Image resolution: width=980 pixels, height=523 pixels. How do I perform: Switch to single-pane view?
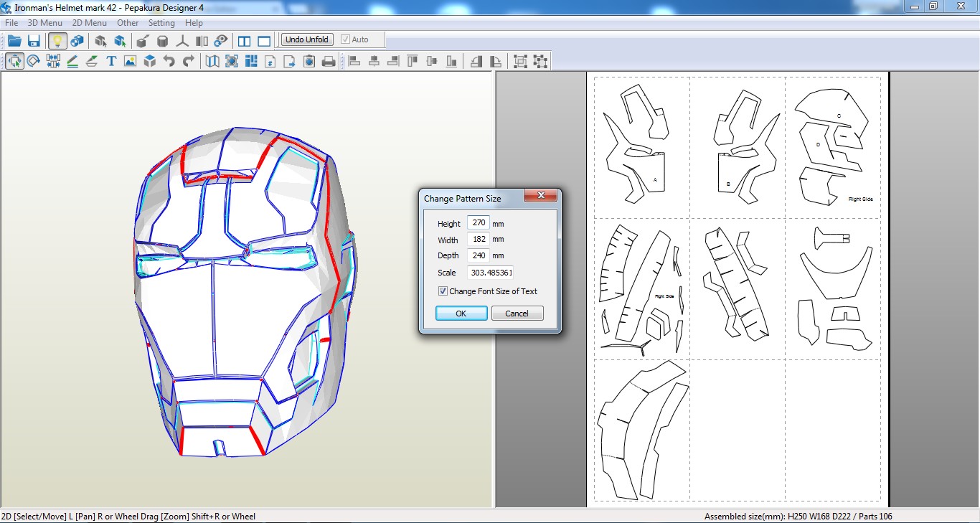click(264, 40)
